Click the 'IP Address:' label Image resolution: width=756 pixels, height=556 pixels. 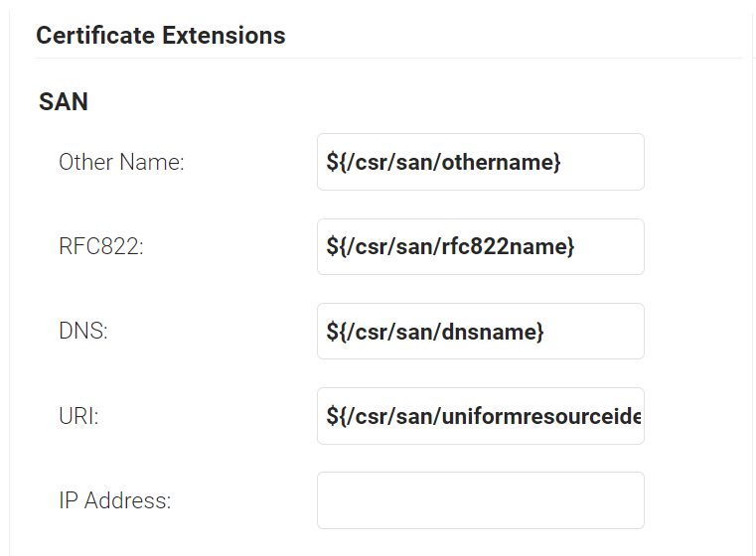point(115,500)
